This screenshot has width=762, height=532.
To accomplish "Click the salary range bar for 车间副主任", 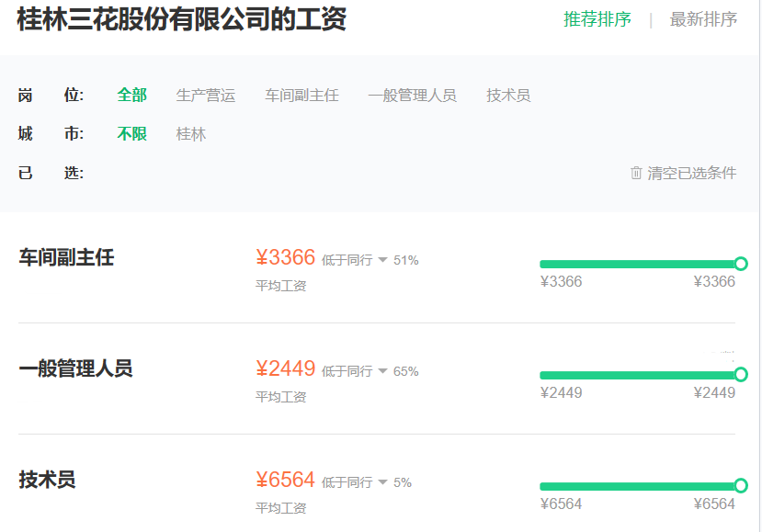I will click(639, 264).
